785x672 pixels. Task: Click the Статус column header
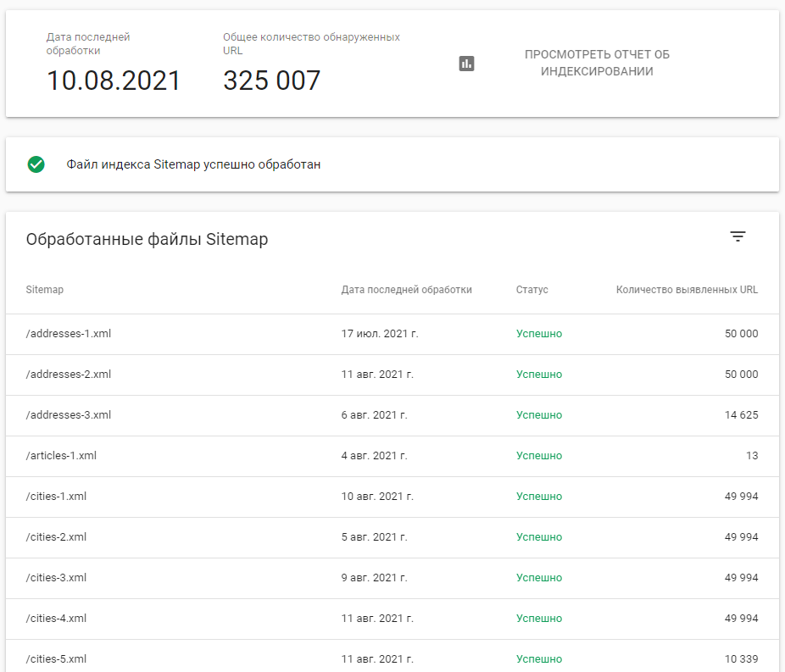532,290
